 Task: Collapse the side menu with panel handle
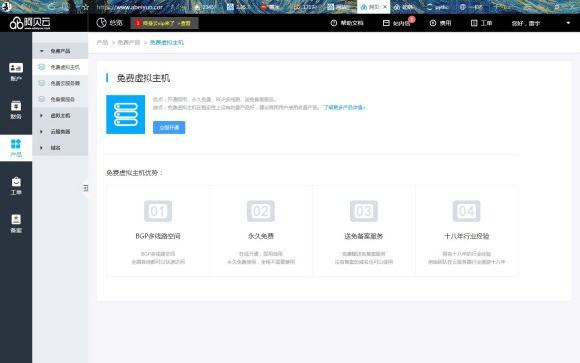point(86,188)
